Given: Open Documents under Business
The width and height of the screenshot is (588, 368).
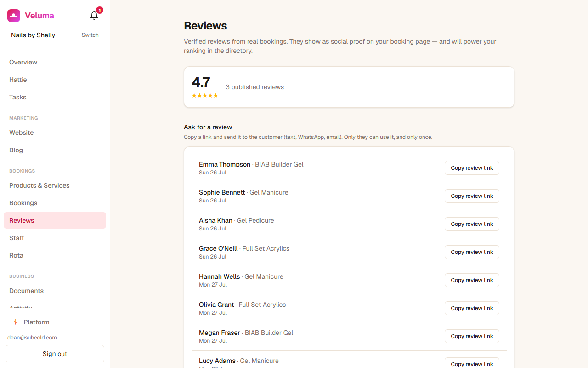Looking at the screenshot, I should (x=55, y=291).
